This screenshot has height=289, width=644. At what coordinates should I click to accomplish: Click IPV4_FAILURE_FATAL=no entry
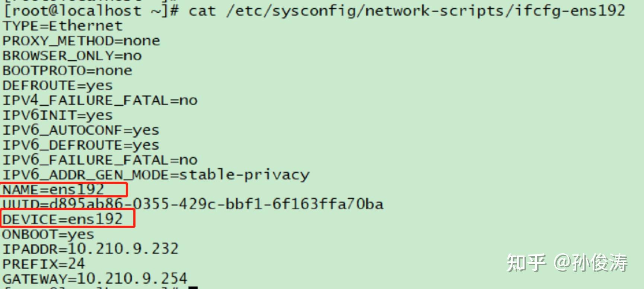point(100,100)
